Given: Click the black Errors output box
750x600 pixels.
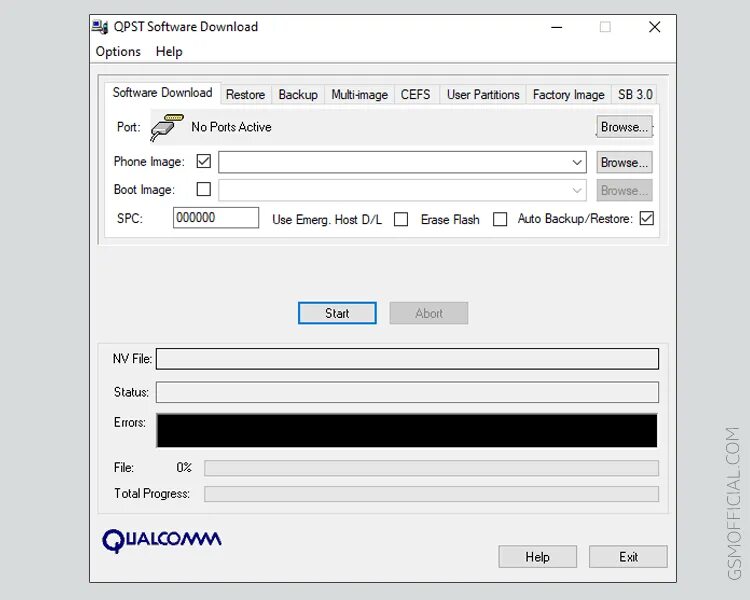Looking at the screenshot, I should point(407,431).
